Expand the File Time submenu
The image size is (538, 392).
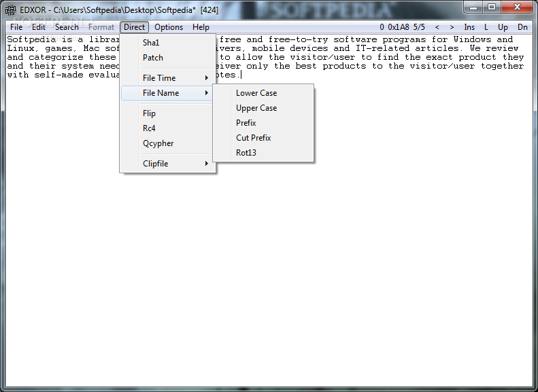168,77
